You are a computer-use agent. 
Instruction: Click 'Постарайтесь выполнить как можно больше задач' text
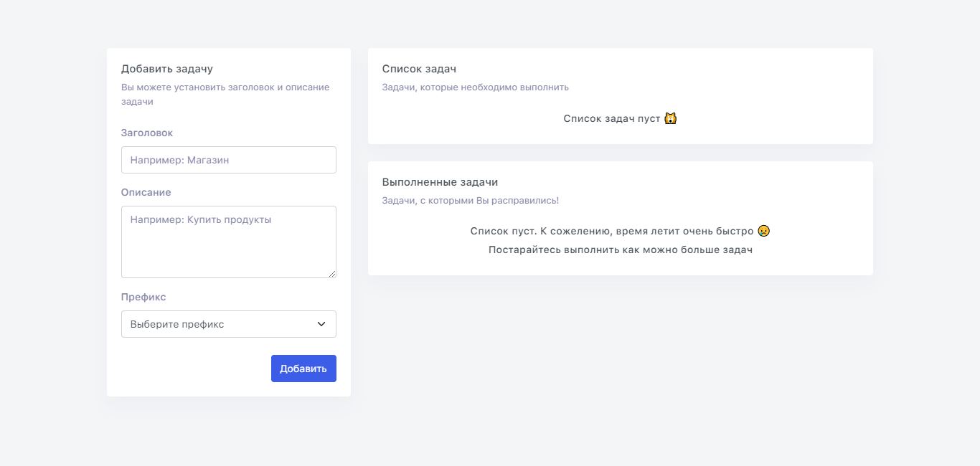621,250
